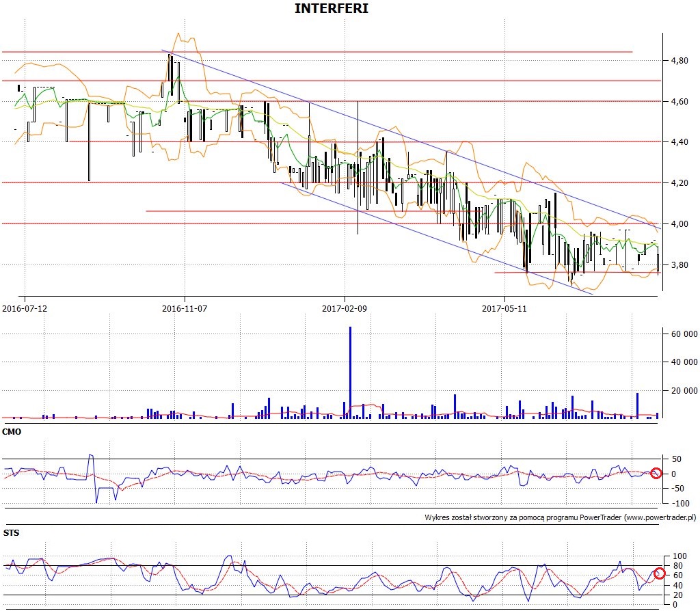Click the 20 label on the STS axis
The width and height of the screenshot is (700, 611).
point(677,595)
